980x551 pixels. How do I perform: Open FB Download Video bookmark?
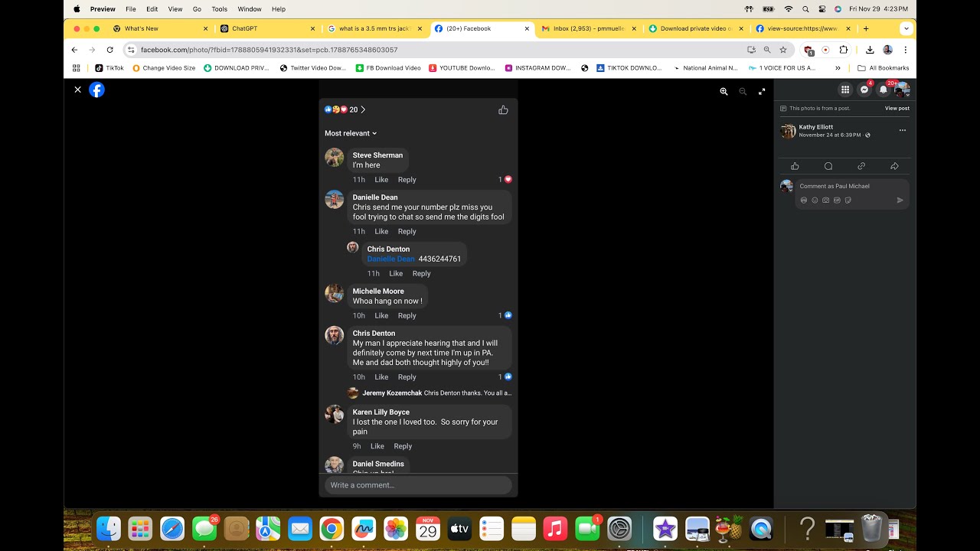click(x=388, y=68)
